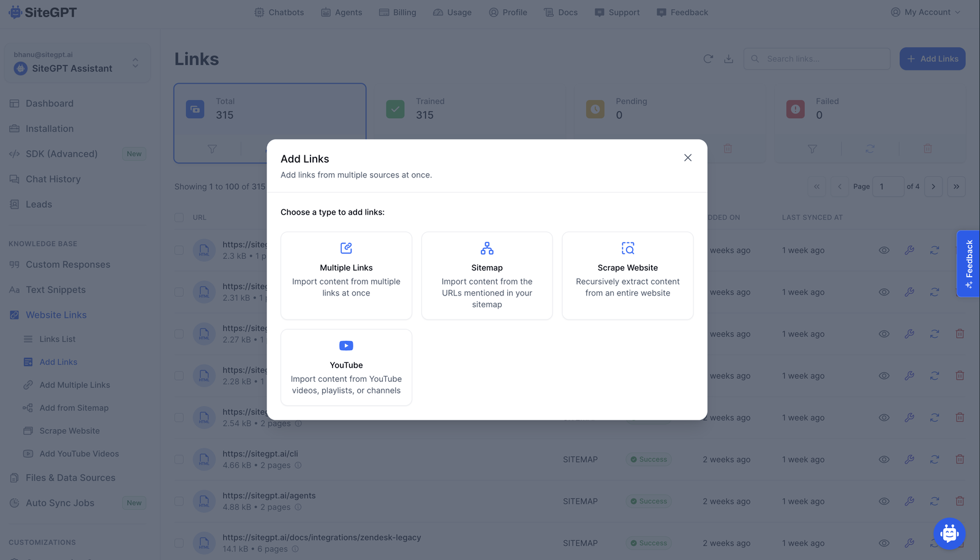Tick the checkbox for sitegpt.ai/cli row
980x560 pixels.
(179, 459)
